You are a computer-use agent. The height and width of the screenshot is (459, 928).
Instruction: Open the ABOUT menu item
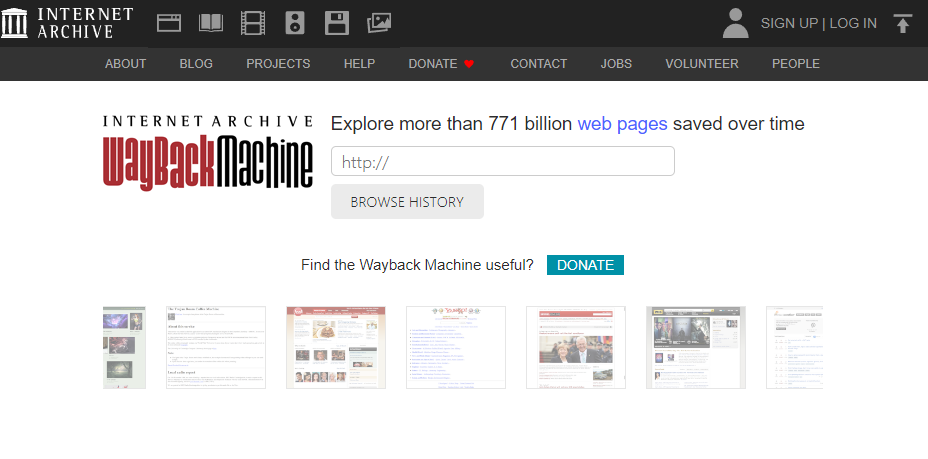tap(125, 64)
